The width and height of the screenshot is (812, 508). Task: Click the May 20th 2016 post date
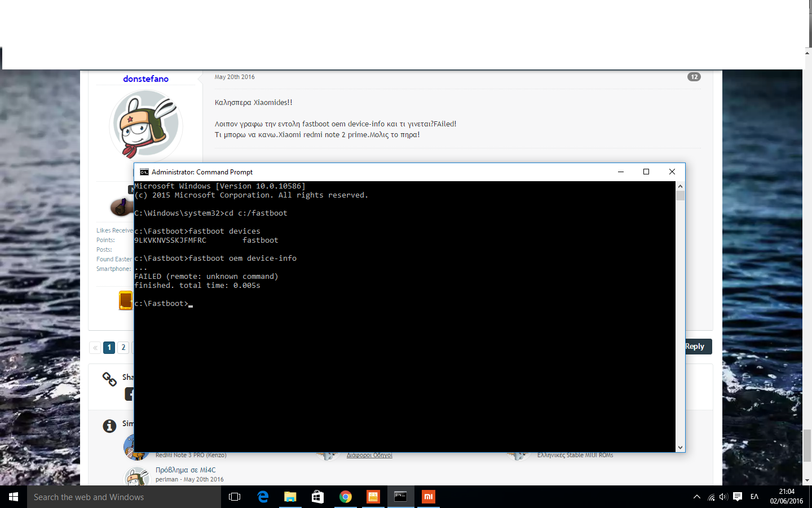235,77
